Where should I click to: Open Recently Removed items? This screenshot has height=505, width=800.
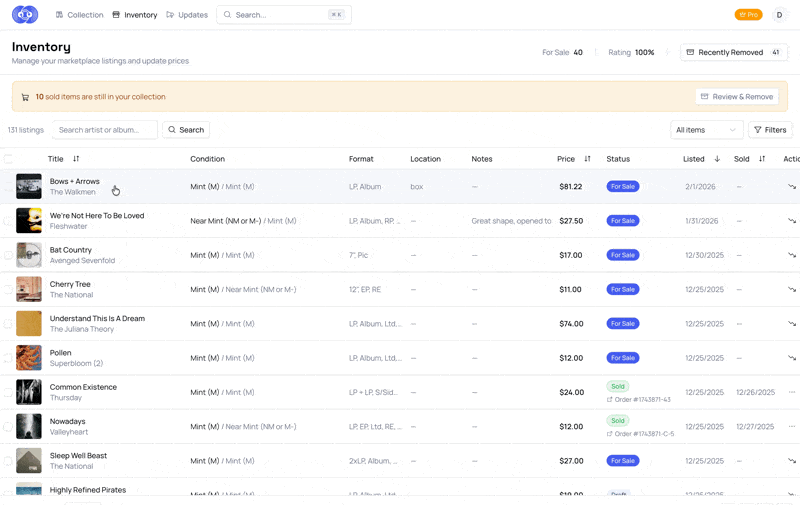[x=734, y=52]
